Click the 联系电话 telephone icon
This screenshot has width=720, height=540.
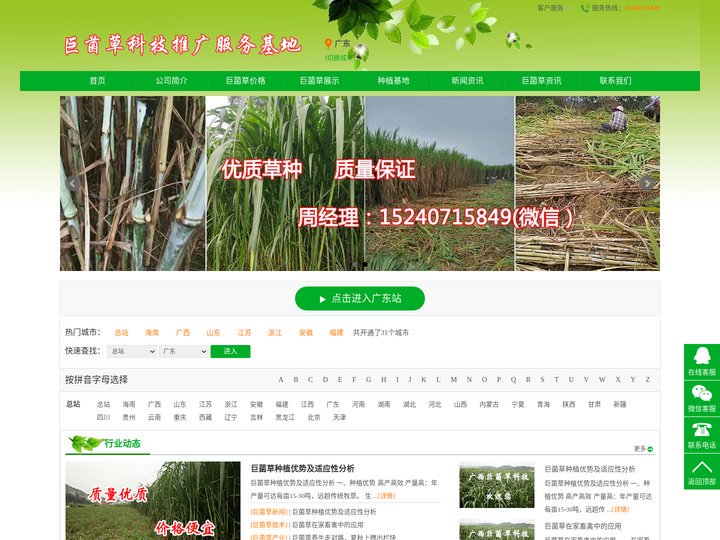click(702, 430)
